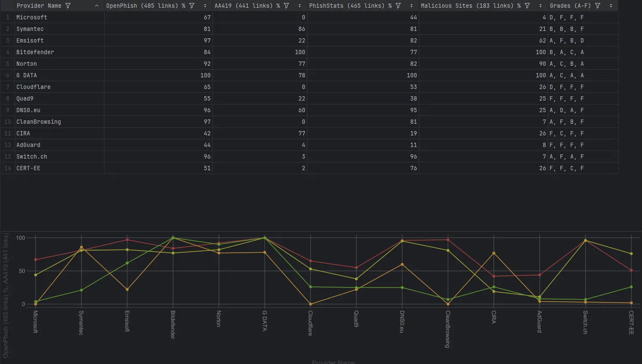Select Norton's OpenPhish value 92
The image size is (642, 364).
tap(158, 64)
